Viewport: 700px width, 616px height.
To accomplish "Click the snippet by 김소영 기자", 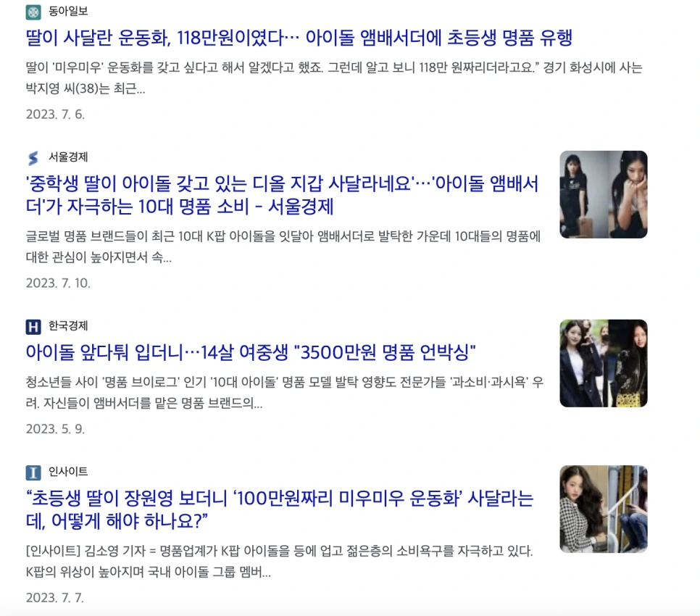I will tap(279, 562).
